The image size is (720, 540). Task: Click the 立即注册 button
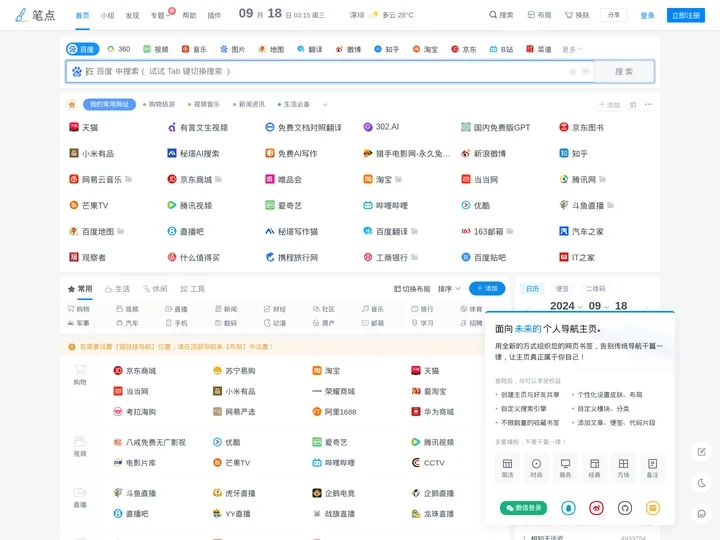686,15
